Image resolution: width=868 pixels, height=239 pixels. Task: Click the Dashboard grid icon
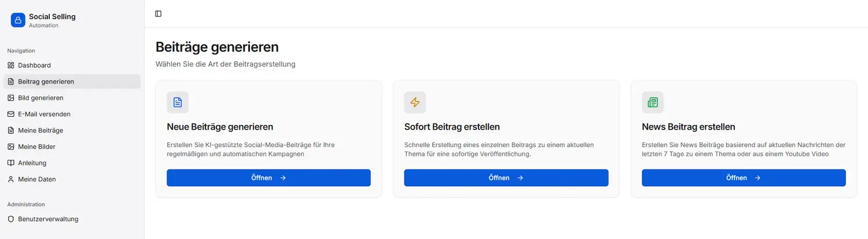point(11,65)
